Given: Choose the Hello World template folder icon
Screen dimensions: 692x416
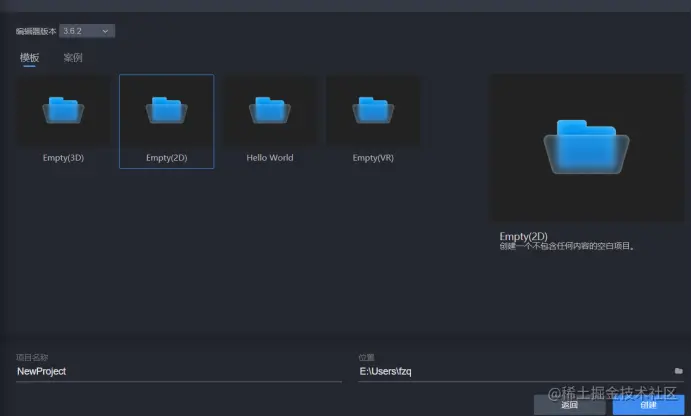Looking at the screenshot, I should [270, 110].
